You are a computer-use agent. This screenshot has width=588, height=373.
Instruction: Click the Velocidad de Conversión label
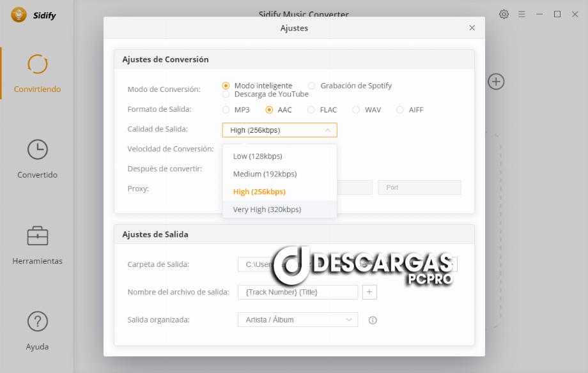pyautogui.click(x=170, y=149)
